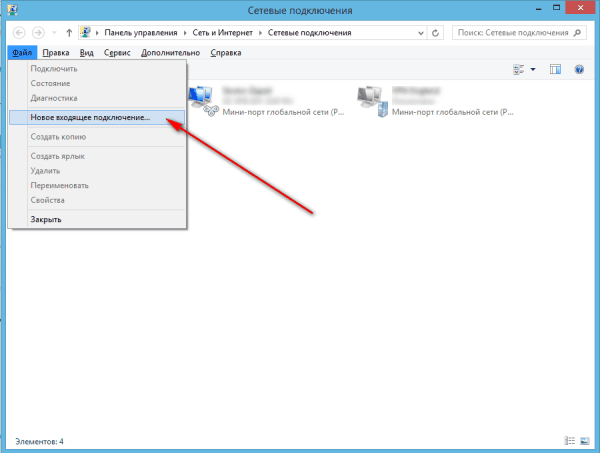Select the gray VPN connection icon with server

click(372, 101)
